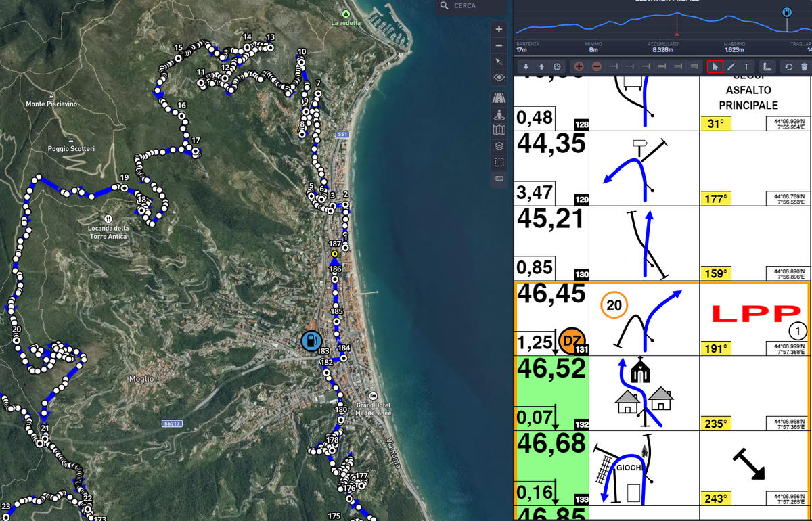Image resolution: width=812 pixels, height=521 pixels.
Task: Select the pointer cursor tool
Action: (x=715, y=67)
